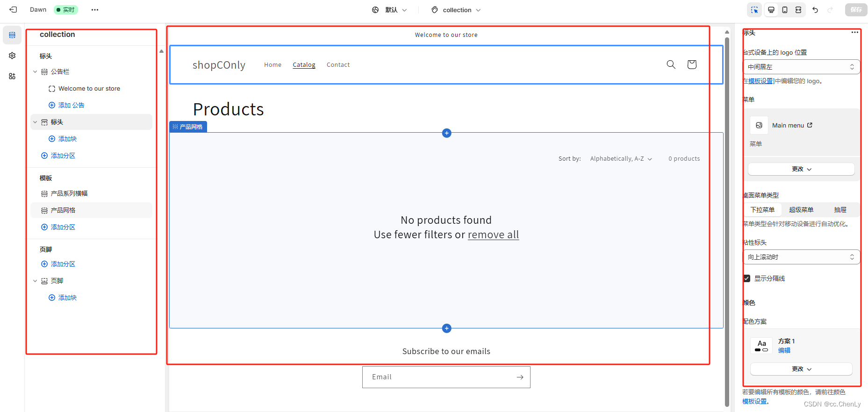
Task: Toggle the inspector selection tool icon
Action: click(x=754, y=10)
